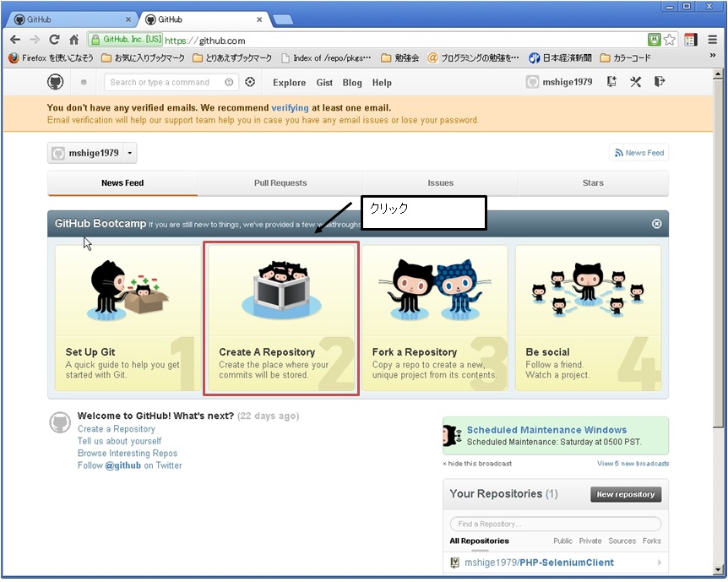Click the search help question mark icon
Viewport: 728px width, 582px height.
click(229, 82)
